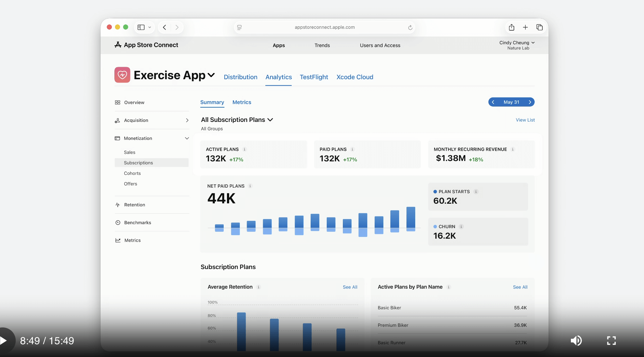This screenshot has height=357, width=644.
Task: Go back with the browser back arrow
Action: pos(164,27)
